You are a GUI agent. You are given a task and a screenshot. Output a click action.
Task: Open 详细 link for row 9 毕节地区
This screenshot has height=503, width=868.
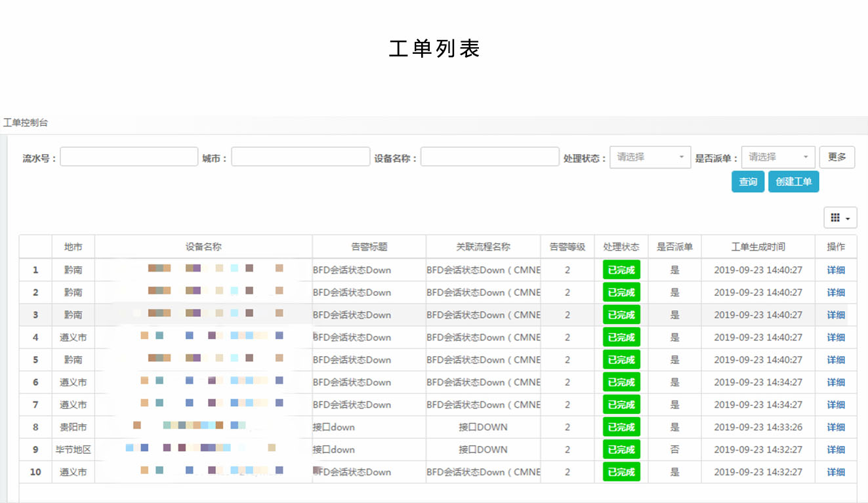(x=836, y=450)
